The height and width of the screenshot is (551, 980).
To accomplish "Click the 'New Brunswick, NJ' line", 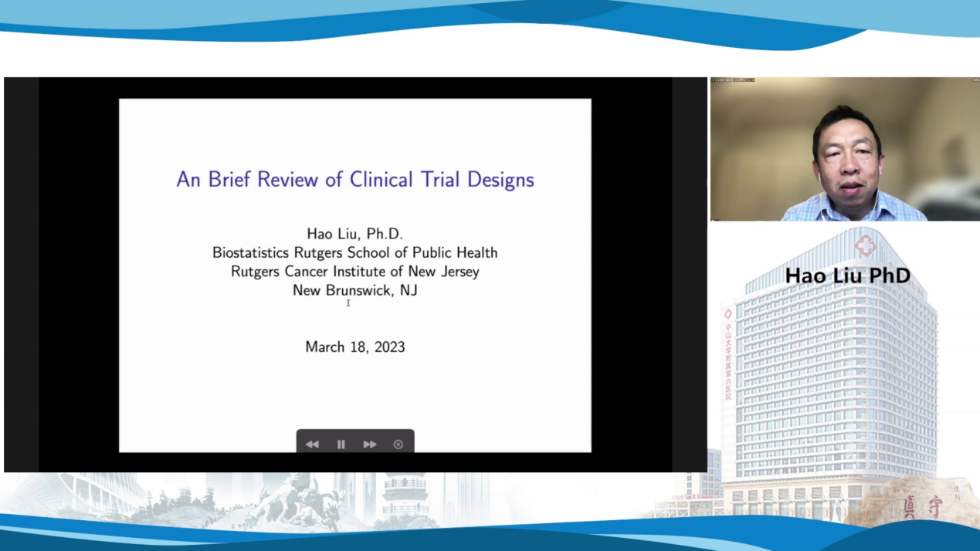I will tap(355, 290).
